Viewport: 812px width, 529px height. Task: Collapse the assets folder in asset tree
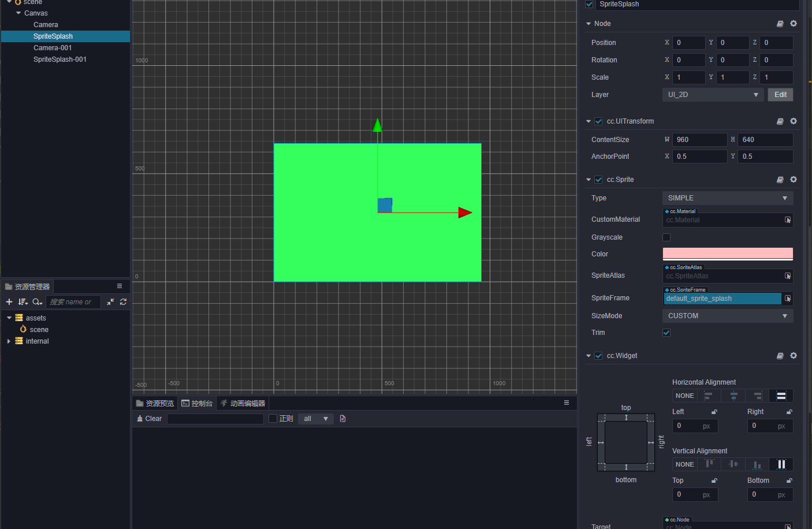point(9,318)
